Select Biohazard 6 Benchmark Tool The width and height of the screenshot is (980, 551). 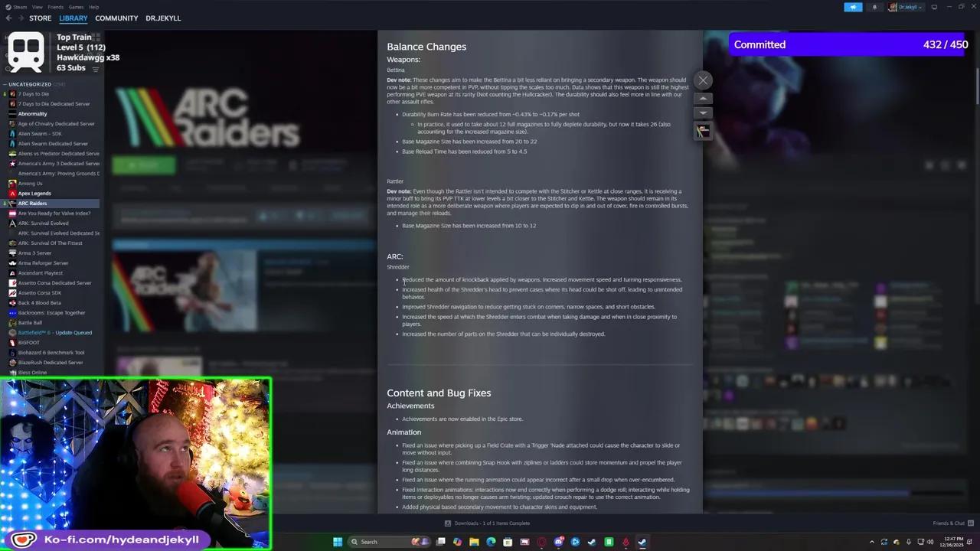point(51,353)
